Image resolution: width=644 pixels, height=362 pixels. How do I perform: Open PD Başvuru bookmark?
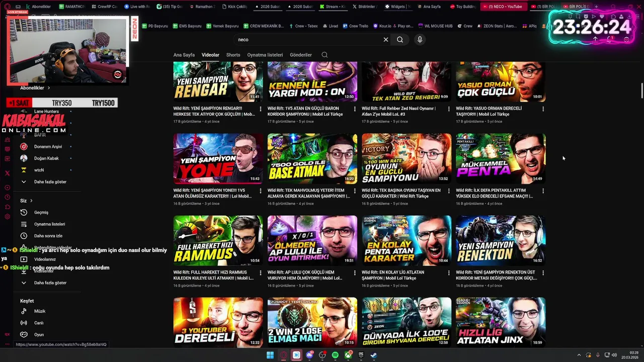point(155,26)
